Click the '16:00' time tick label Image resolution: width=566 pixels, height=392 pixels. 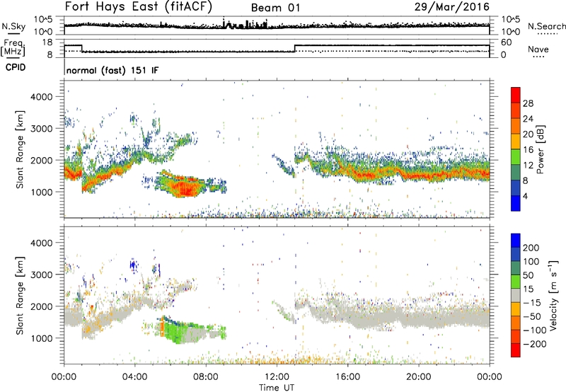347,377
